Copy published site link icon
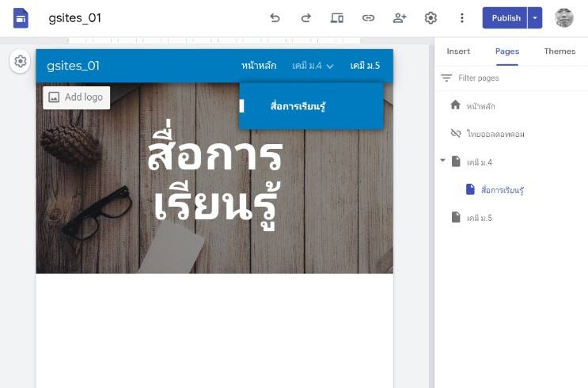 (368, 18)
